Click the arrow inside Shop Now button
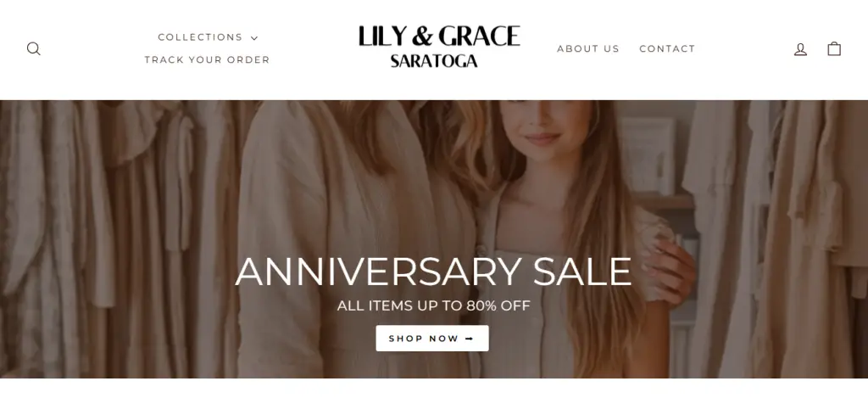 click(x=470, y=339)
